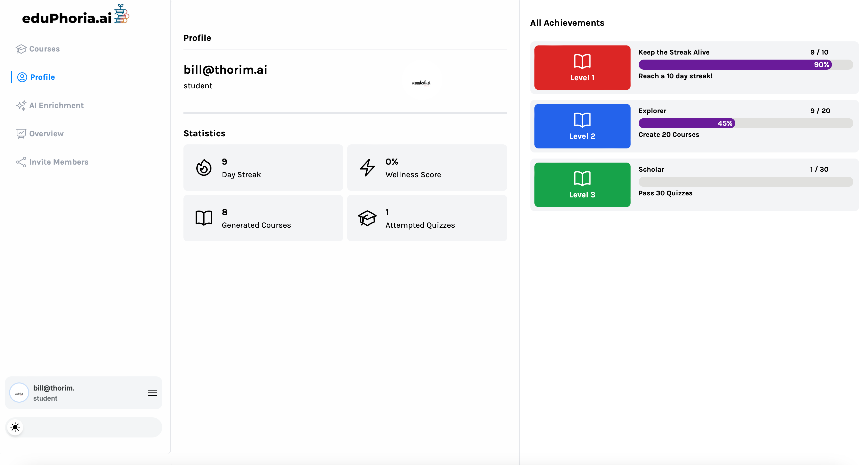Open the hamburger menu beside user name
Screen dimensions: 868x465
click(x=152, y=393)
